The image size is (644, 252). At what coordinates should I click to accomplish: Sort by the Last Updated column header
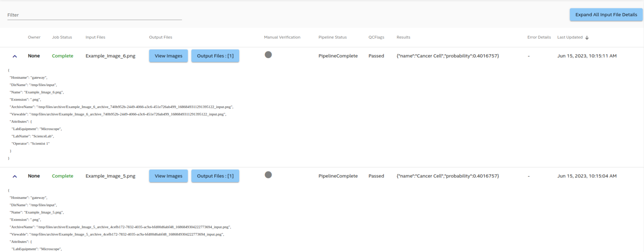tap(570, 37)
